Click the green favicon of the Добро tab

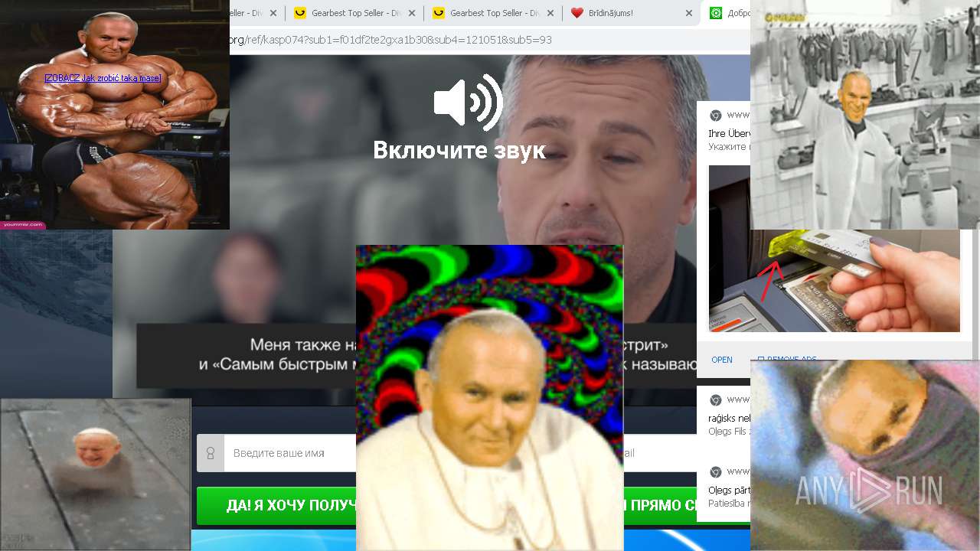[x=716, y=13]
